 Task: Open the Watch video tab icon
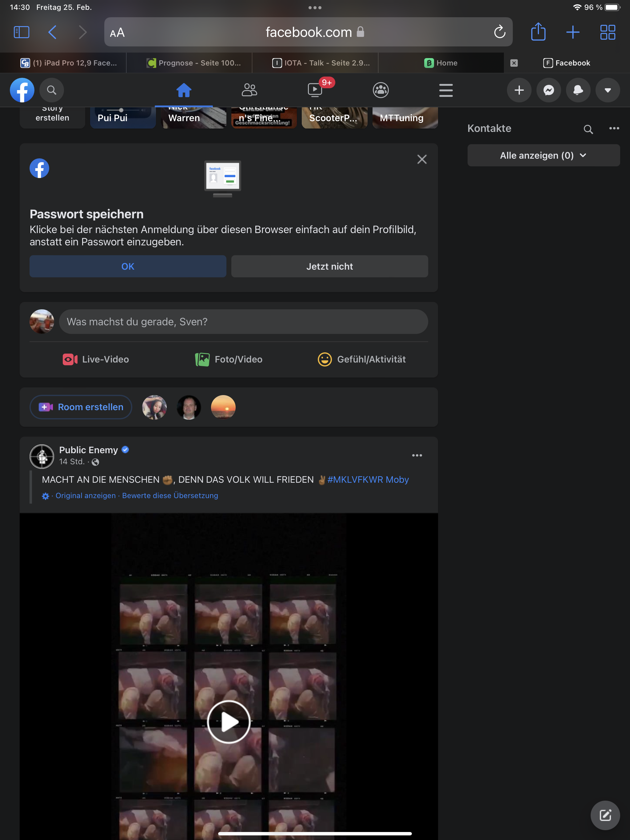click(x=315, y=90)
